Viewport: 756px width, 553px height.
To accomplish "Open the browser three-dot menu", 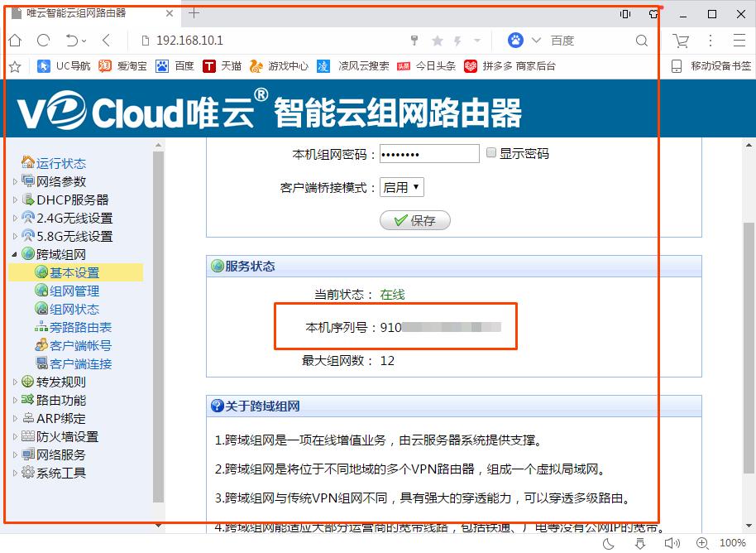I will (x=711, y=40).
